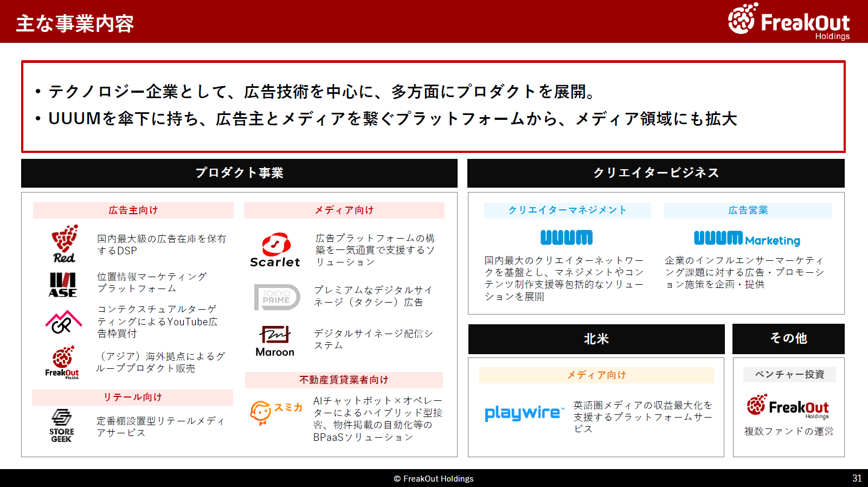Click the AIチャットボット×オペレーター description
The width and height of the screenshot is (868, 487).
[378, 419]
